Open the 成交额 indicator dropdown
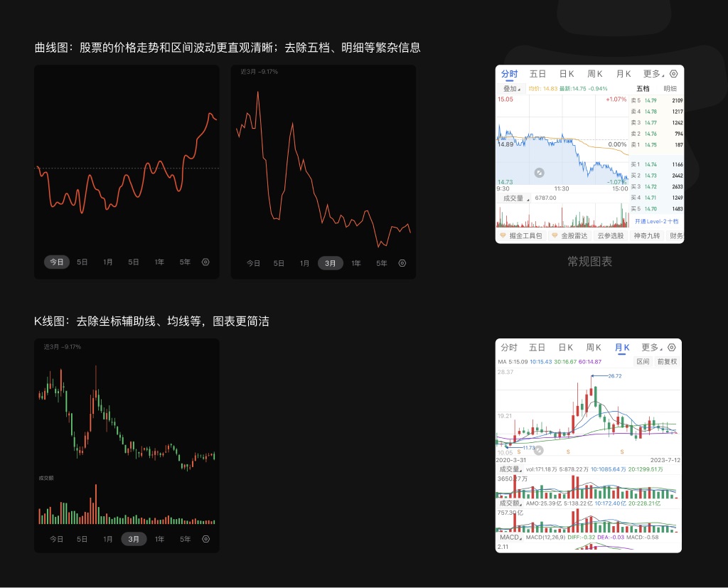This screenshot has width=728, height=588. [x=511, y=503]
